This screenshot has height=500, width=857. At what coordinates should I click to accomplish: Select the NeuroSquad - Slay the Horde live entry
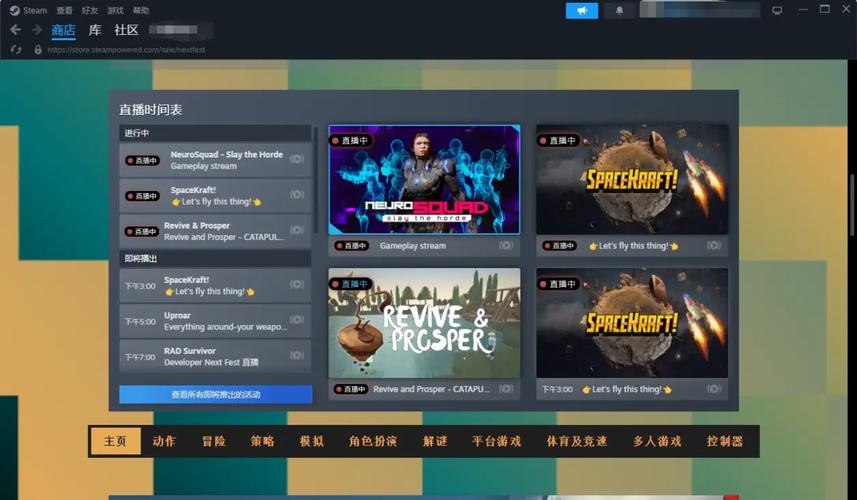[x=215, y=160]
